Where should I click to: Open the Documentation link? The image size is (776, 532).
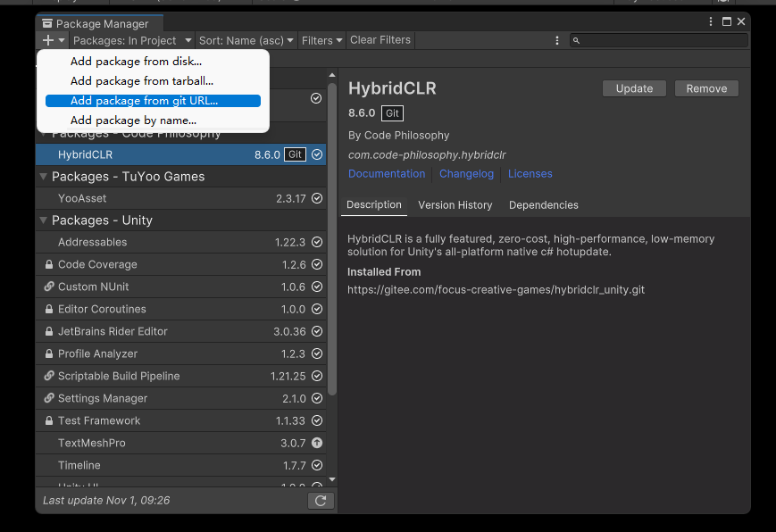point(387,174)
